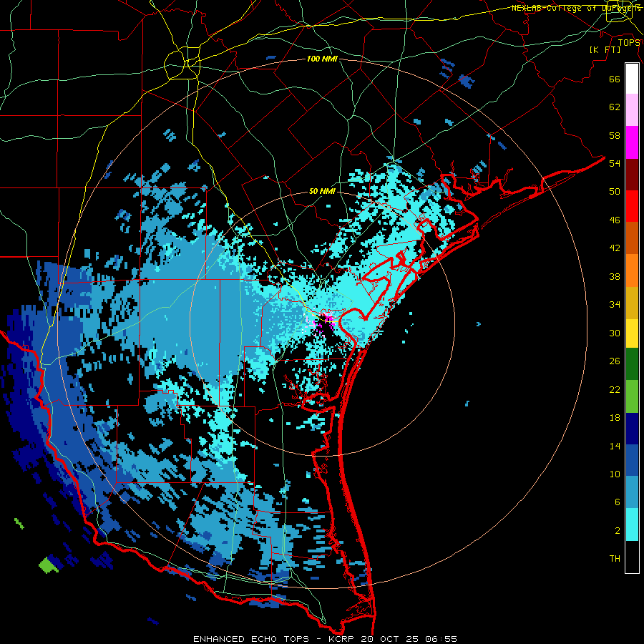The height and width of the screenshot is (644, 644).
Task: Click the gold legend color block
Action: (x=632, y=303)
